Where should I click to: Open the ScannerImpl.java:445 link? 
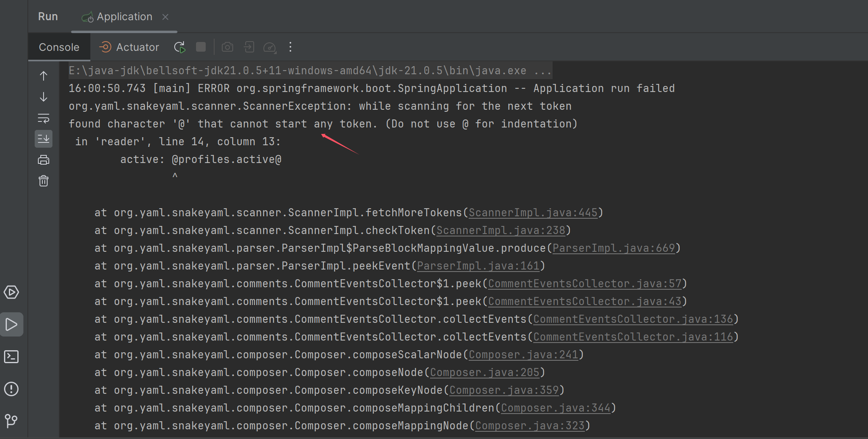click(533, 213)
